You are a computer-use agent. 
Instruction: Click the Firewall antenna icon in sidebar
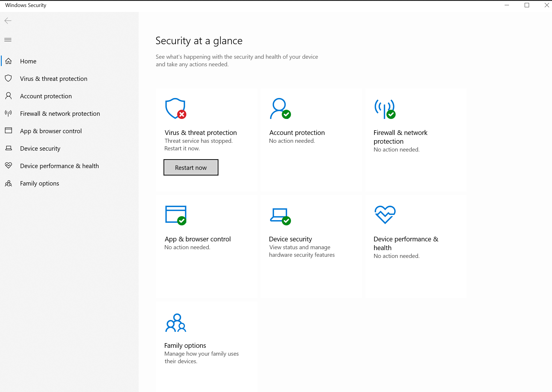[x=8, y=113]
